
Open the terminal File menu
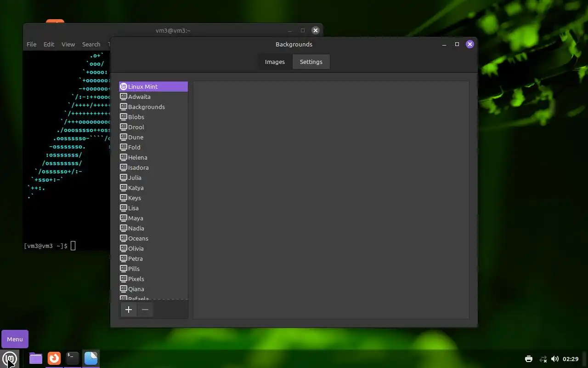tap(31, 44)
